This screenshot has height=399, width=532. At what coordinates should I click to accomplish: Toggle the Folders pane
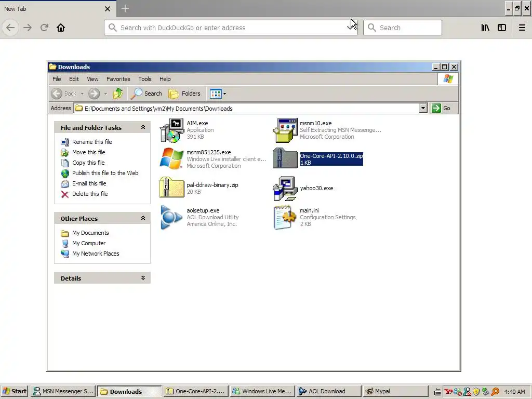pos(184,94)
